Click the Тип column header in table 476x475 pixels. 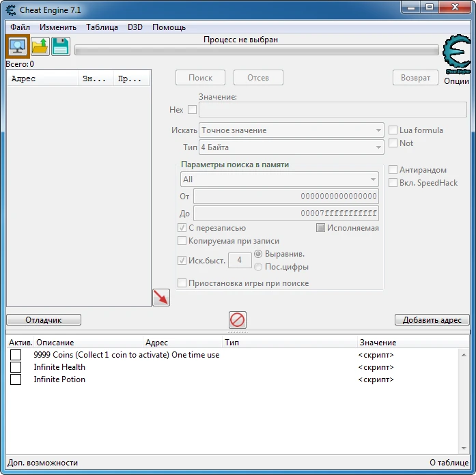pyautogui.click(x=290, y=343)
